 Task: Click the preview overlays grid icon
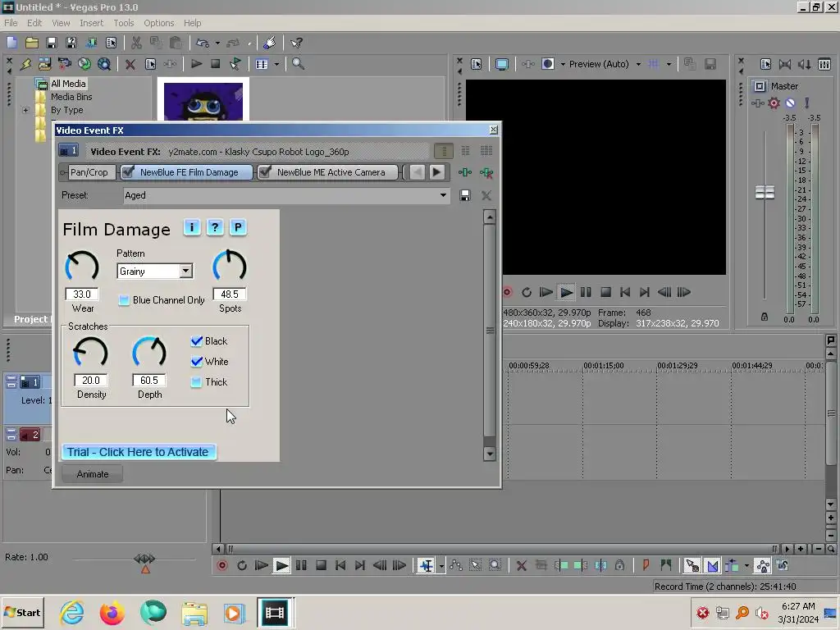pyautogui.click(x=654, y=64)
